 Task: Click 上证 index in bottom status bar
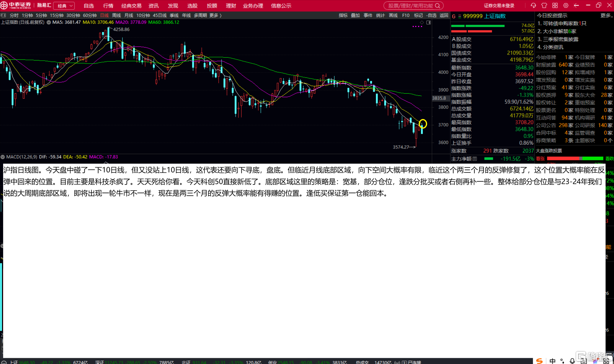(x=14, y=362)
